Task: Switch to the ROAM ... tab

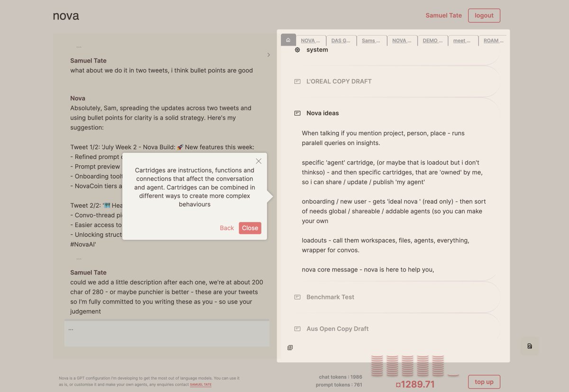Action: pyautogui.click(x=493, y=41)
